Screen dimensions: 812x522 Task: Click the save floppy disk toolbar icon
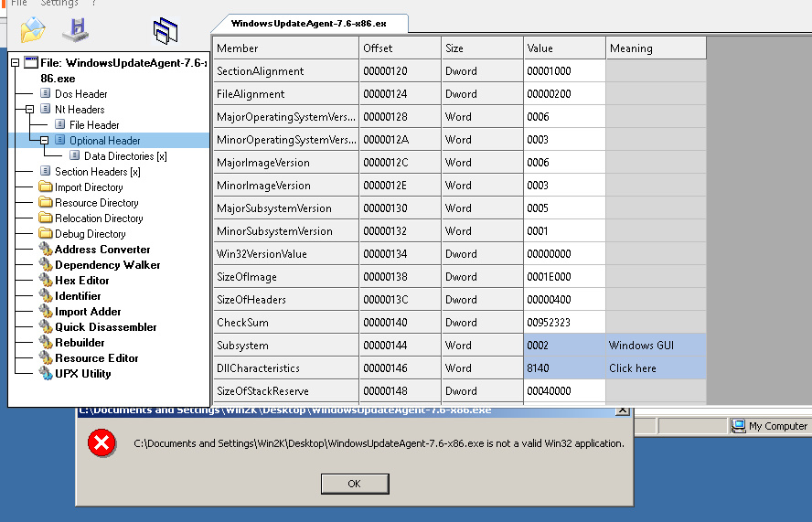[76, 29]
